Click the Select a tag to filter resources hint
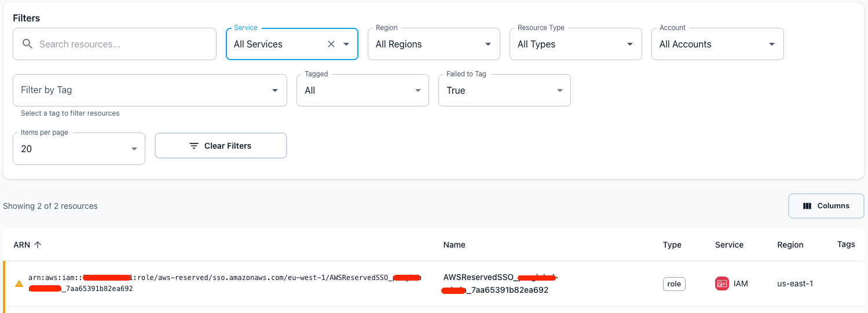Screen dimensions: 868x313 coord(70,113)
